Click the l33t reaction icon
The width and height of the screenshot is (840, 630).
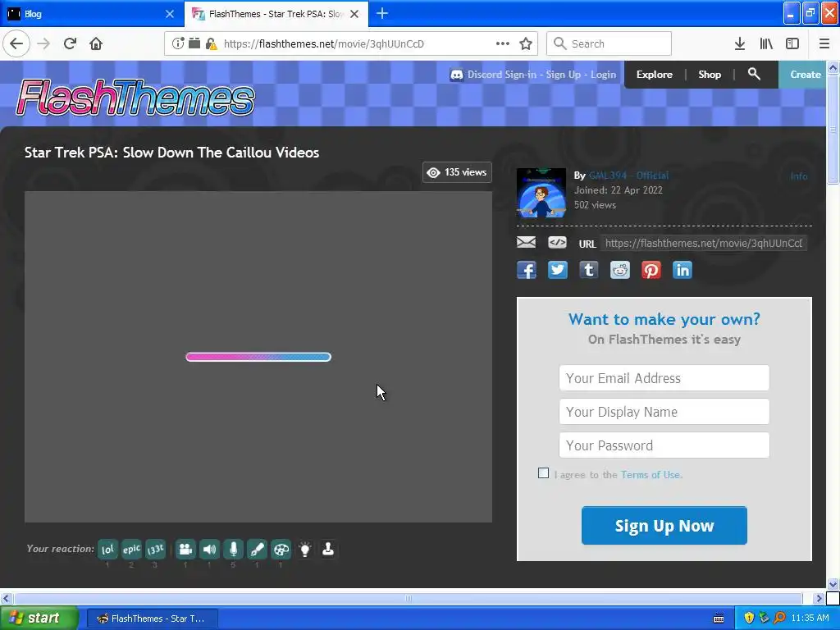click(x=155, y=549)
